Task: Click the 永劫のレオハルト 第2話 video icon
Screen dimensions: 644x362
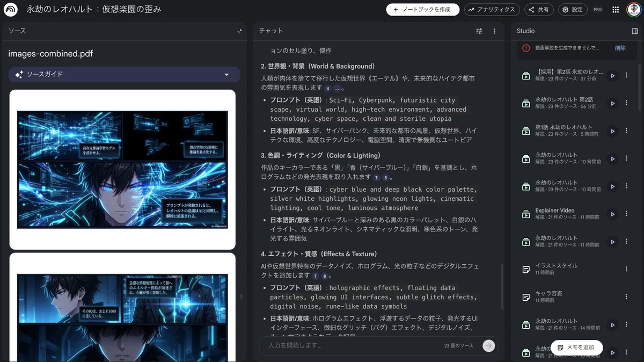Action: coord(526,103)
